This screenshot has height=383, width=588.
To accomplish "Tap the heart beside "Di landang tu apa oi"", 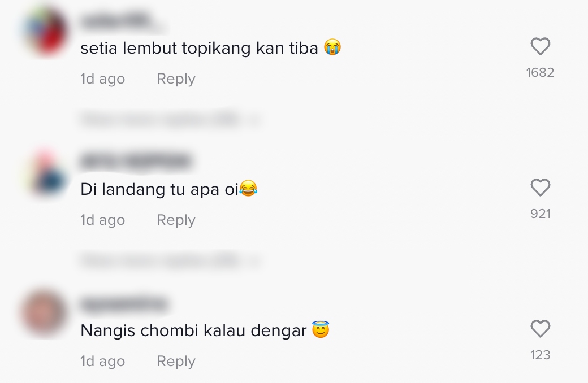I will (540, 188).
